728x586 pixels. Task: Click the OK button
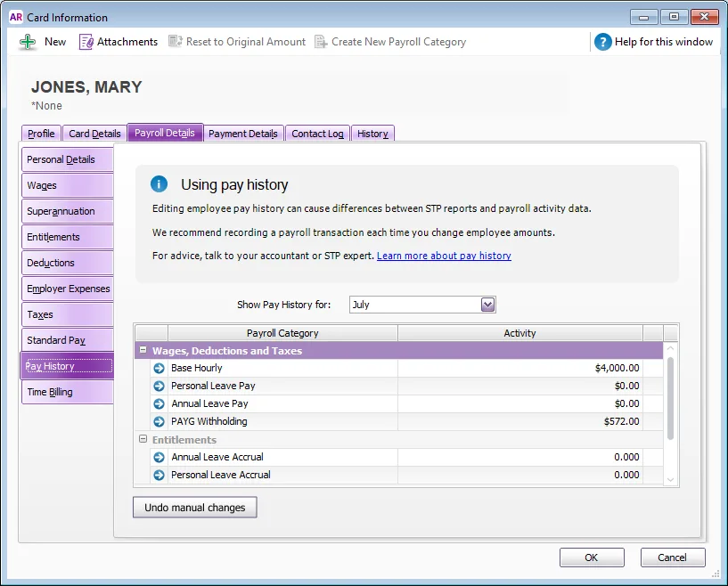point(592,558)
